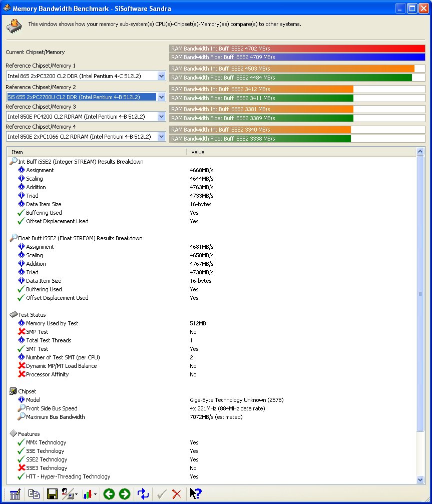Select the 'HTT - Hyper-Threading Technology' row

(x=211, y=476)
